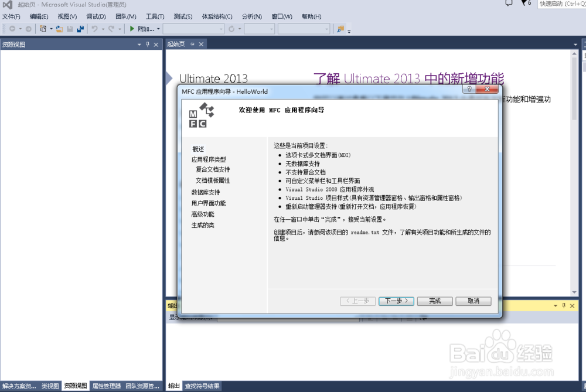Viewport: 586px width, 392px height.
Task: Open the 调试(D) menu
Action: (x=96, y=16)
